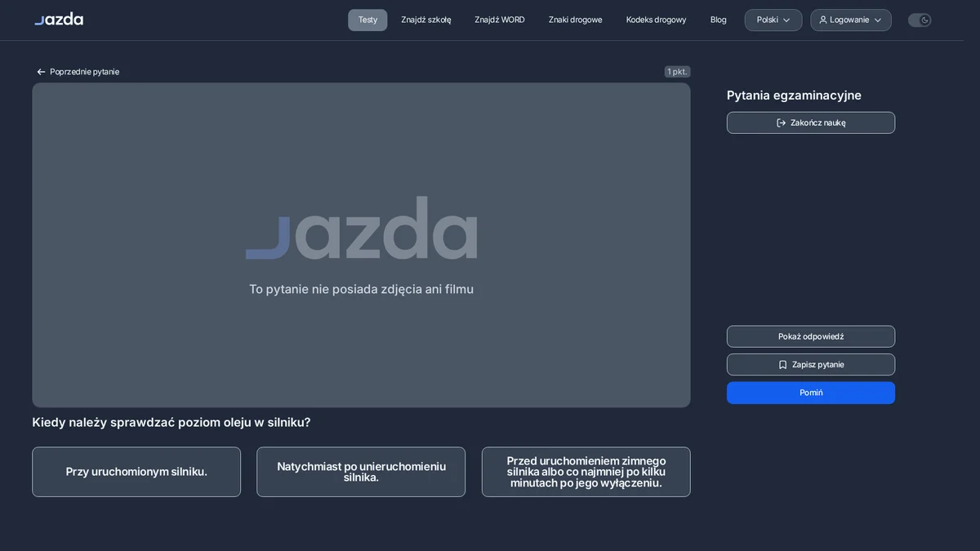Pick answer about cold engine before starting
Screen dimensions: 980x551
pos(586,472)
